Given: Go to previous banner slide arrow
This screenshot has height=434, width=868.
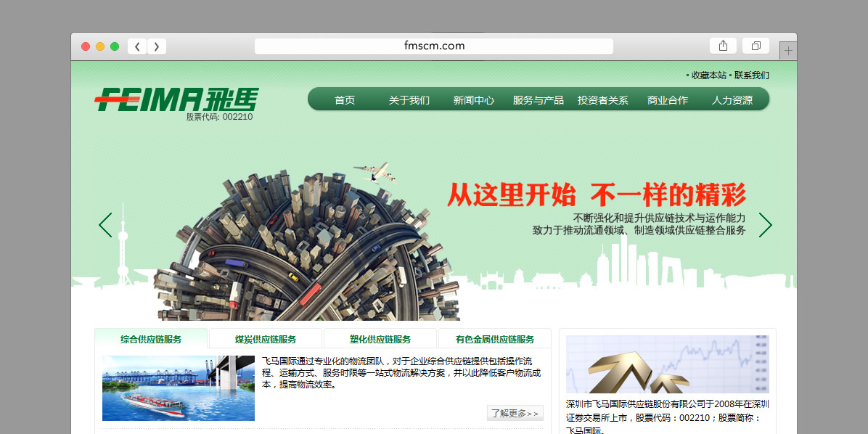Looking at the screenshot, I should coord(106,225).
